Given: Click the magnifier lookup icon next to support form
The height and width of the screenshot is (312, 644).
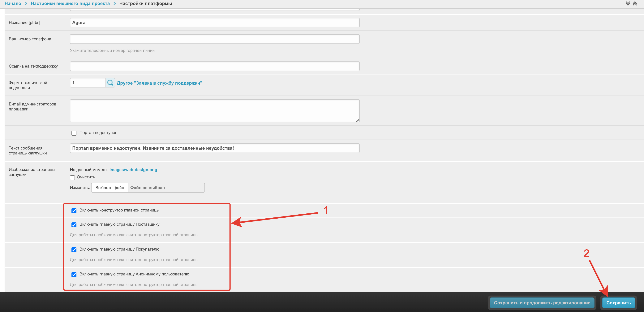Looking at the screenshot, I should [110, 83].
